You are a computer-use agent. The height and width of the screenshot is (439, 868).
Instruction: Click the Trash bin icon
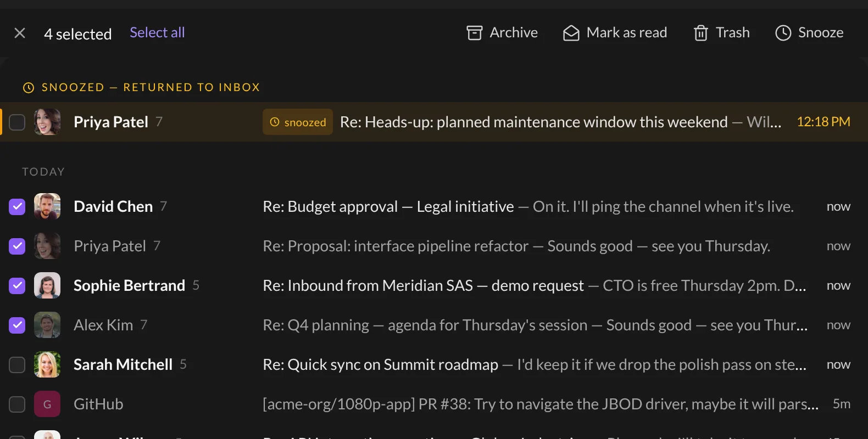pyautogui.click(x=701, y=33)
